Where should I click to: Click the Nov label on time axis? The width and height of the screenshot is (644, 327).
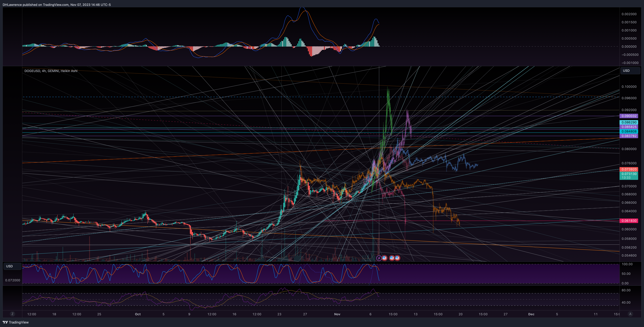point(337,314)
